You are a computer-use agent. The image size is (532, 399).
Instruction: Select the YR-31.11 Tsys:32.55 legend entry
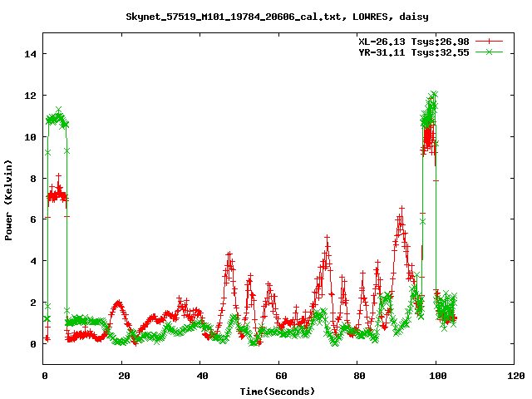(414, 52)
